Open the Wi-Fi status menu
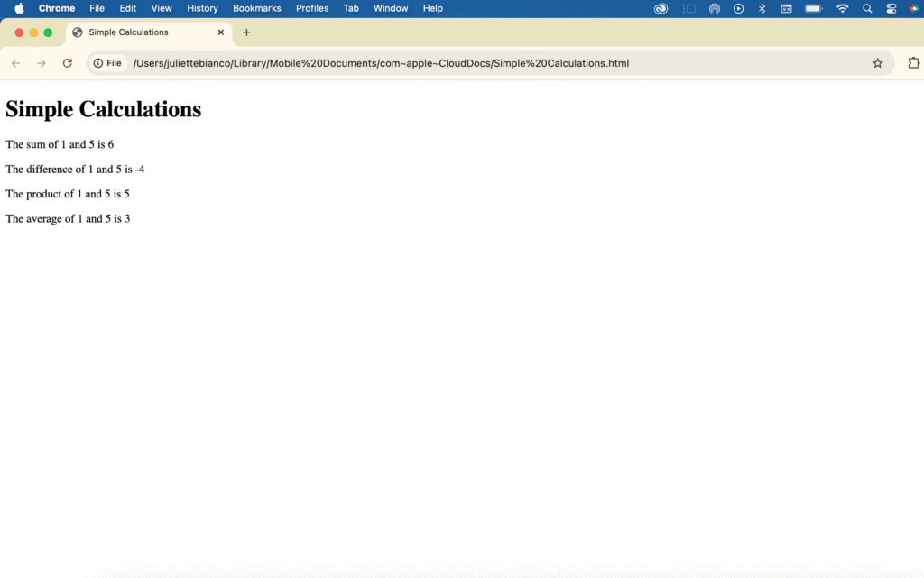924x578 pixels. coord(843,8)
